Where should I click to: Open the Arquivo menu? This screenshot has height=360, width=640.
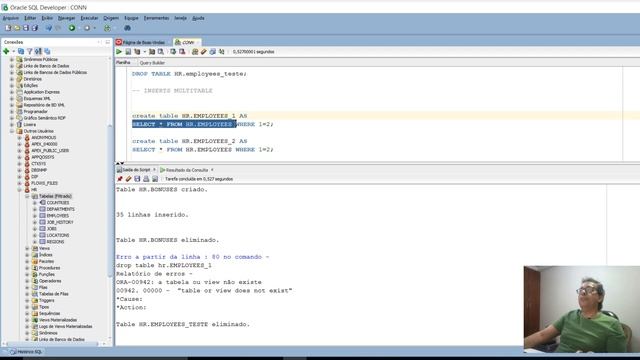[11, 18]
